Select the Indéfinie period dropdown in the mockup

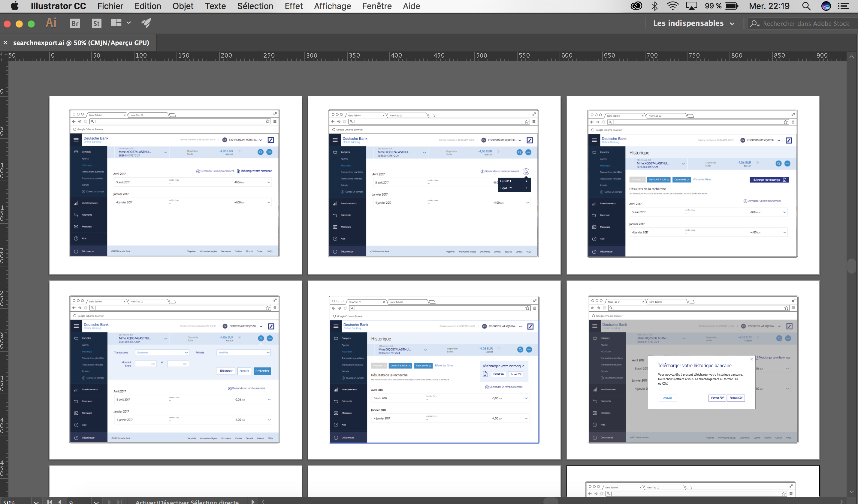click(243, 352)
